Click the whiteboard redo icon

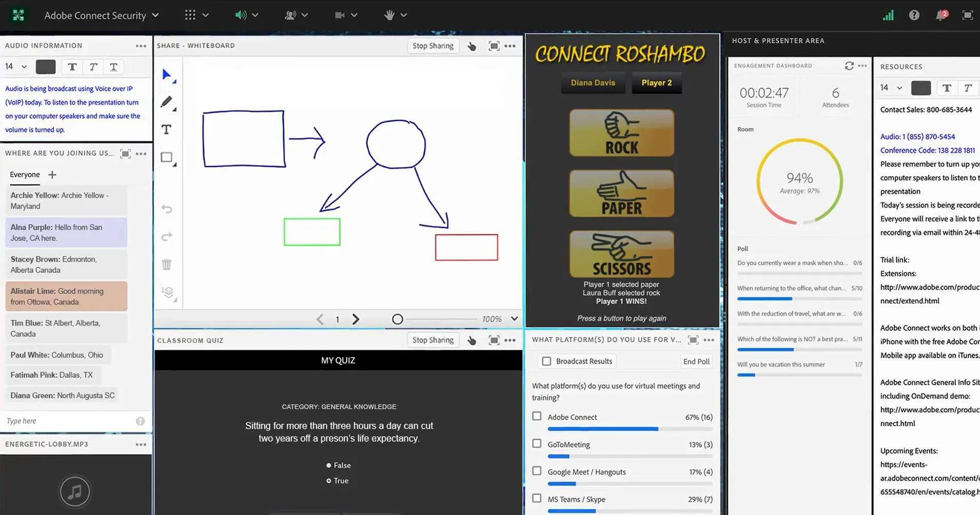167,236
